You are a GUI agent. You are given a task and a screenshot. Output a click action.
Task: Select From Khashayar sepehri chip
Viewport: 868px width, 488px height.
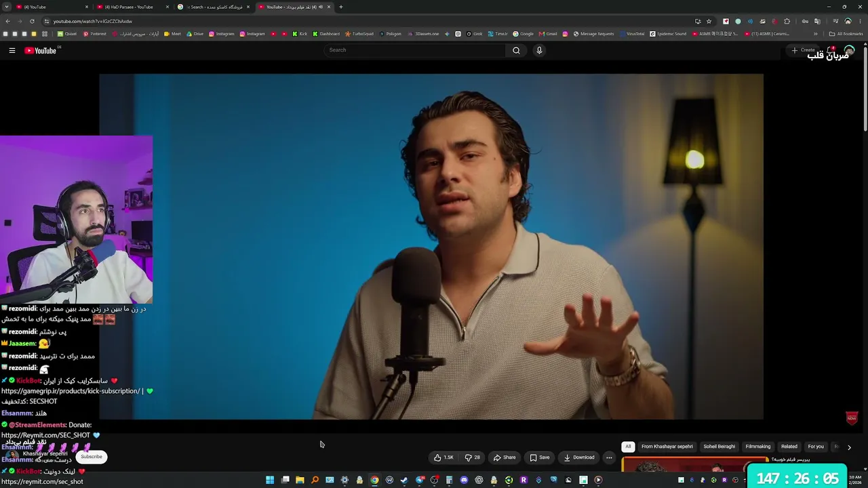(x=667, y=447)
